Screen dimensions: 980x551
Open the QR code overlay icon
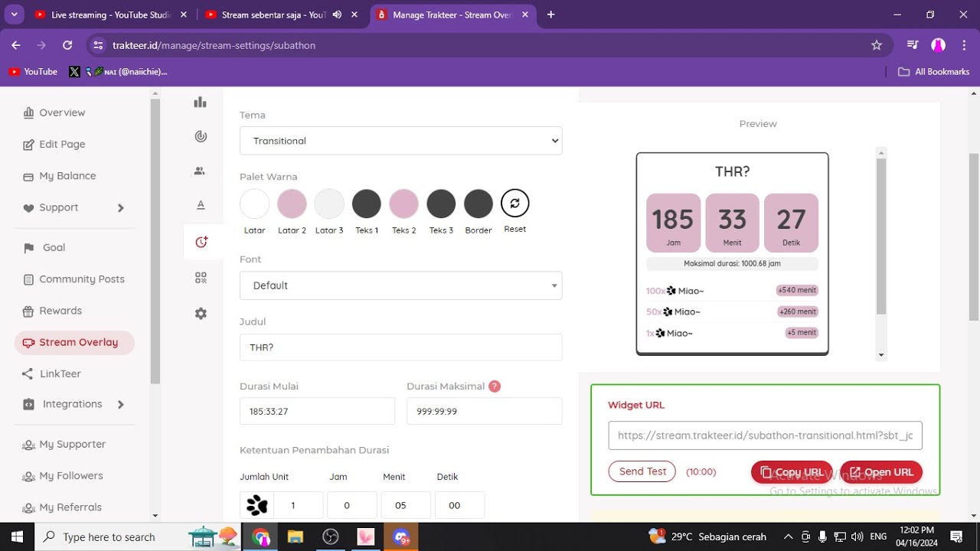pyautogui.click(x=201, y=278)
